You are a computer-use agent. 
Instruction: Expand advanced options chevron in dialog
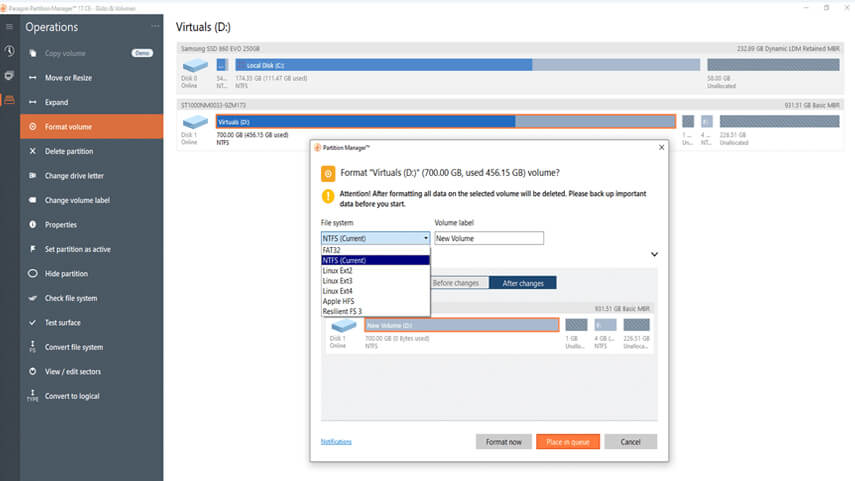pyautogui.click(x=654, y=254)
